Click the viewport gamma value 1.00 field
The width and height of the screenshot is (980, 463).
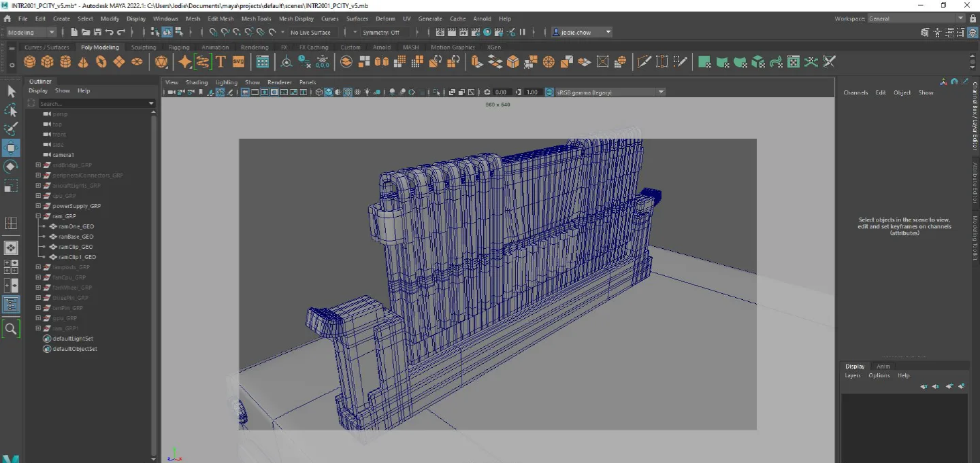[532, 92]
